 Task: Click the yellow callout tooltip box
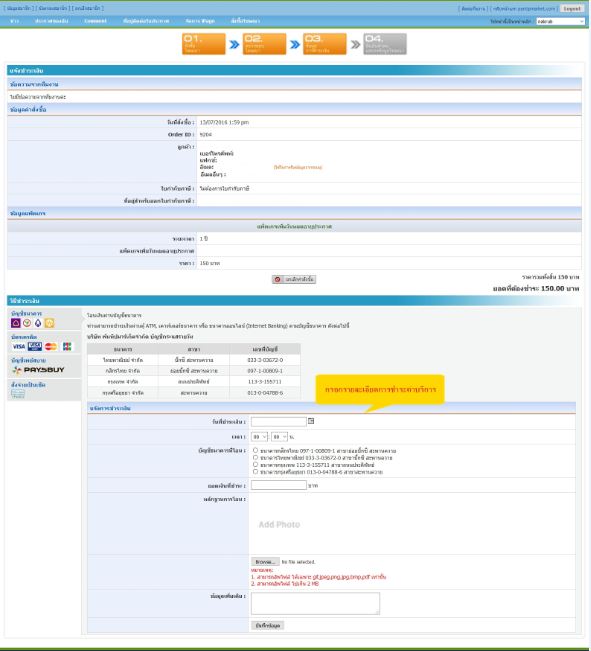point(380,389)
